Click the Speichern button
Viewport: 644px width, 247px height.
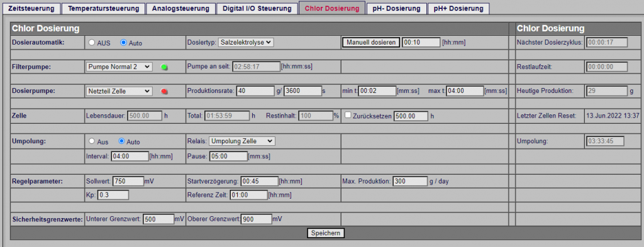[326, 233]
